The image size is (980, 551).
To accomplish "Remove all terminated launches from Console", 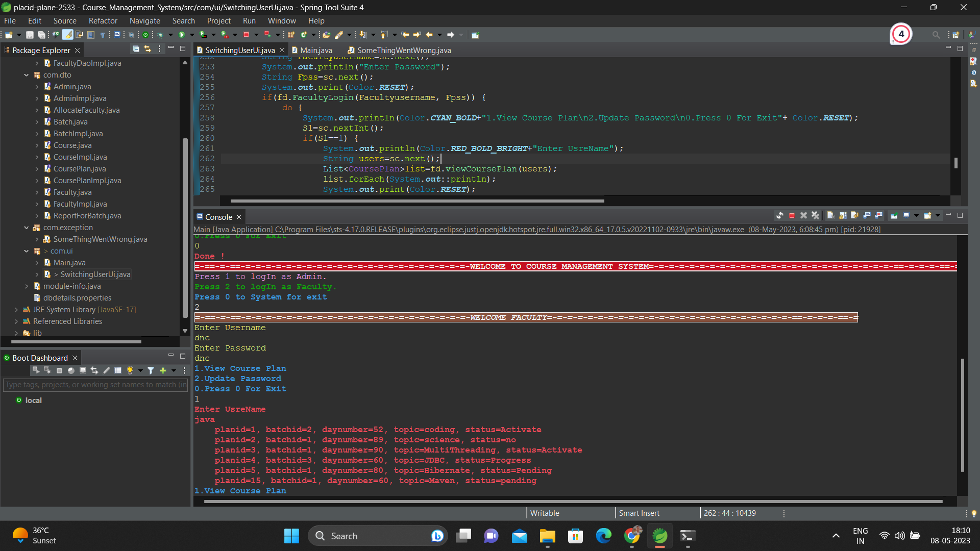I will tap(815, 216).
